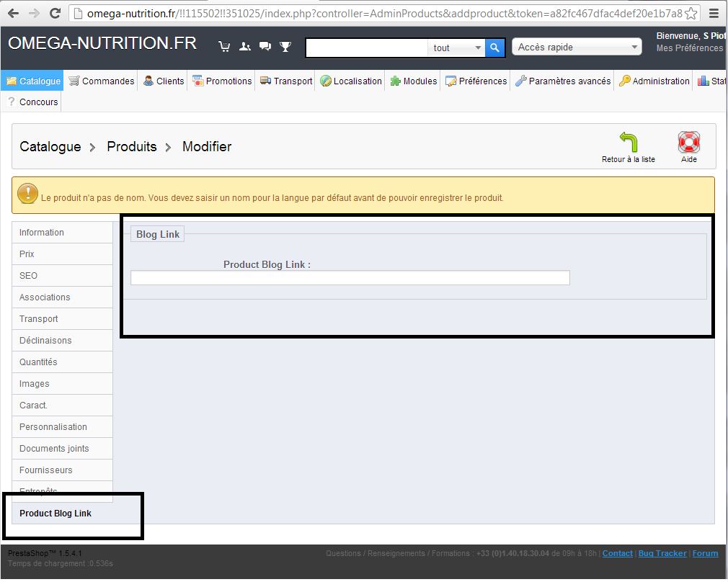Click the Localisation globe icon

point(326,81)
